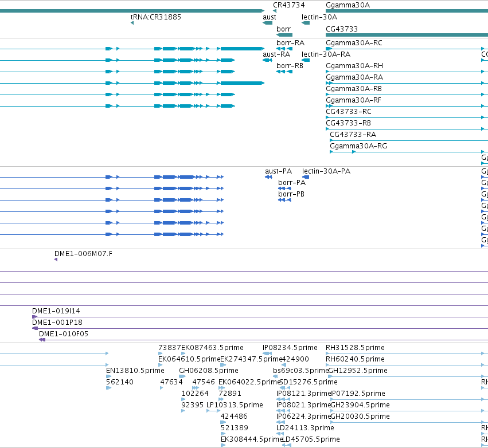This screenshot has width=488, height=448.
Task: Select the lectin-30A gene label
Action: click(x=319, y=17)
